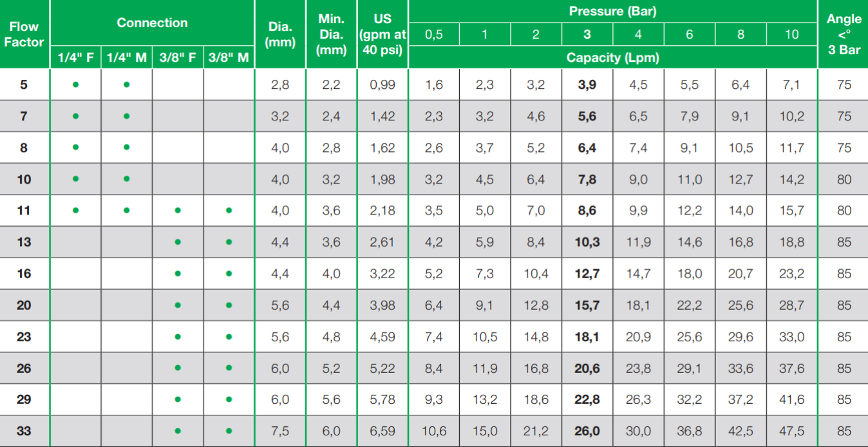Select the flow factor 16 row label
The image size is (868, 447).
click(x=24, y=274)
